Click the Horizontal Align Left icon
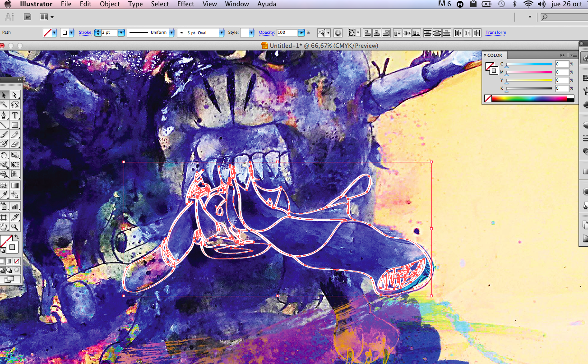The height and width of the screenshot is (364, 588). pyautogui.click(x=367, y=32)
